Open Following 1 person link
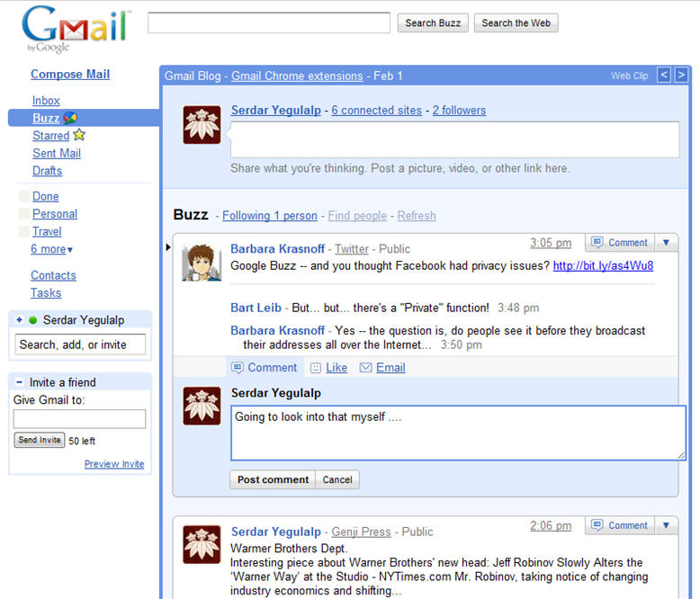700x599 pixels. coord(270,216)
